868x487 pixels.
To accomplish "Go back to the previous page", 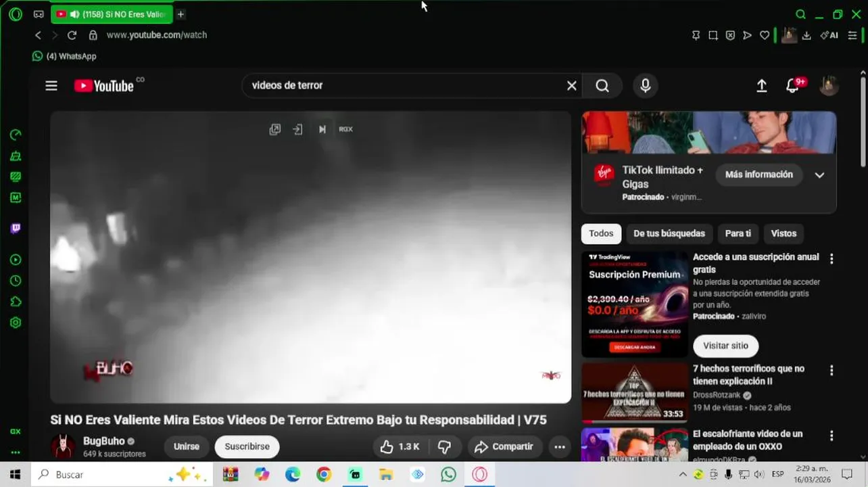I will [39, 35].
